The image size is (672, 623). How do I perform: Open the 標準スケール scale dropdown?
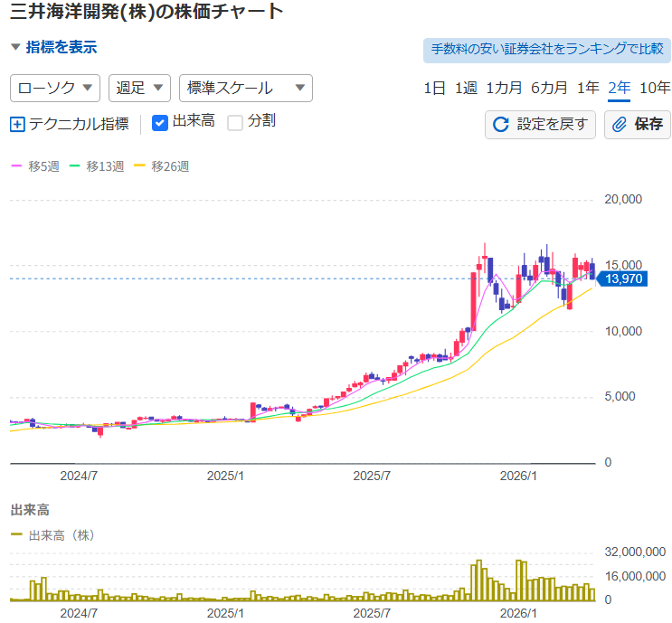[x=245, y=88]
